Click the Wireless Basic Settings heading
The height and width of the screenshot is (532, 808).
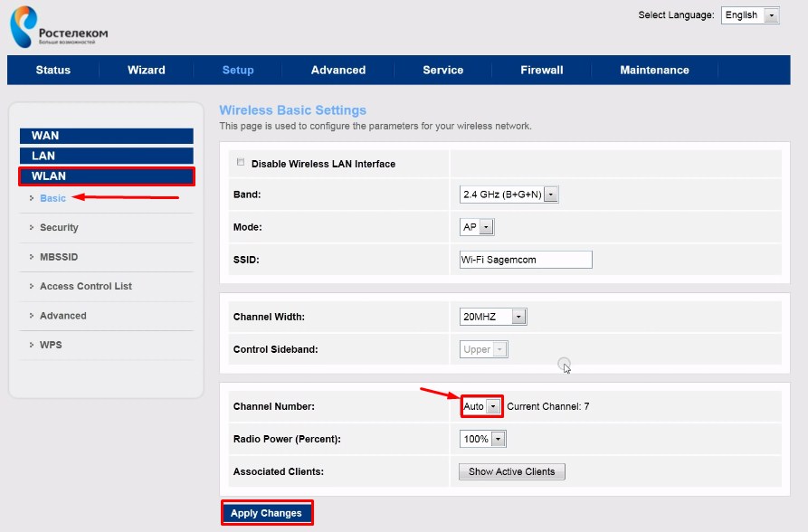[292, 109]
